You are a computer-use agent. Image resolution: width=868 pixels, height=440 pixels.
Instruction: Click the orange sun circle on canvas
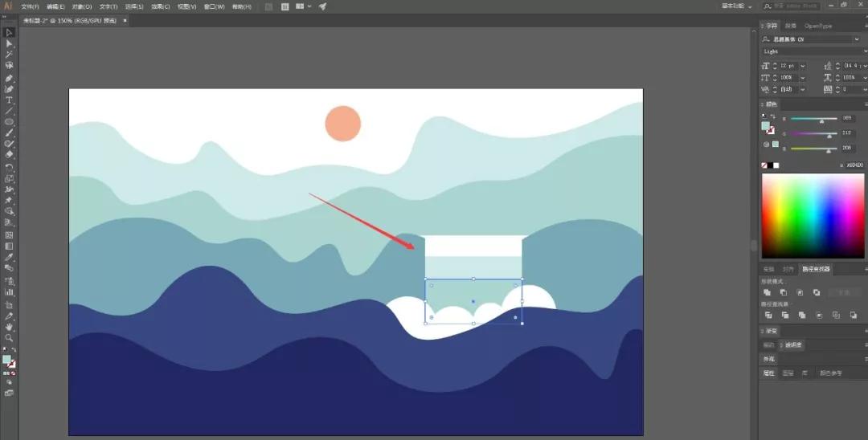pyautogui.click(x=342, y=124)
